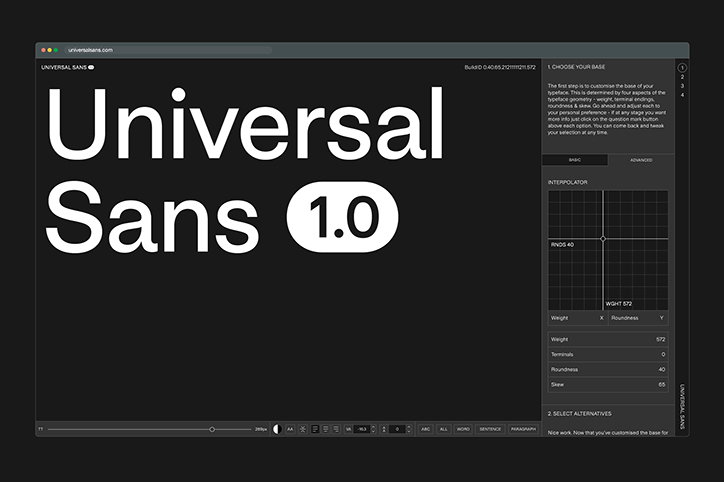The width and height of the screenshot is (724, 482).
Task: Select right text alignment icon
Action: pyautogui.click(x=336, y=429)
